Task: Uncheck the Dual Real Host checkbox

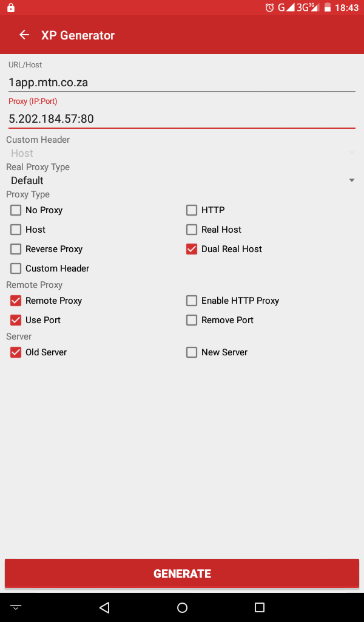Action: tap(192, 249)
